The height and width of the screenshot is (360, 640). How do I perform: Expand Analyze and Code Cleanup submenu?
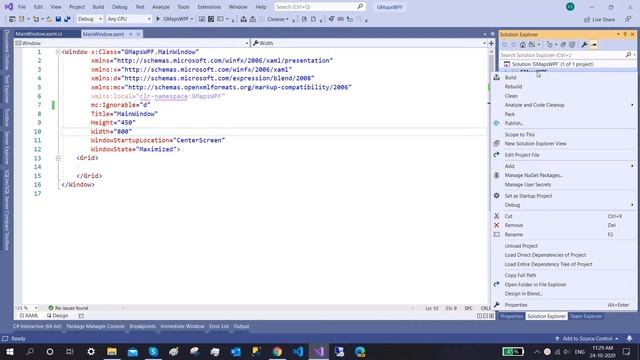[x=564, y=105]
